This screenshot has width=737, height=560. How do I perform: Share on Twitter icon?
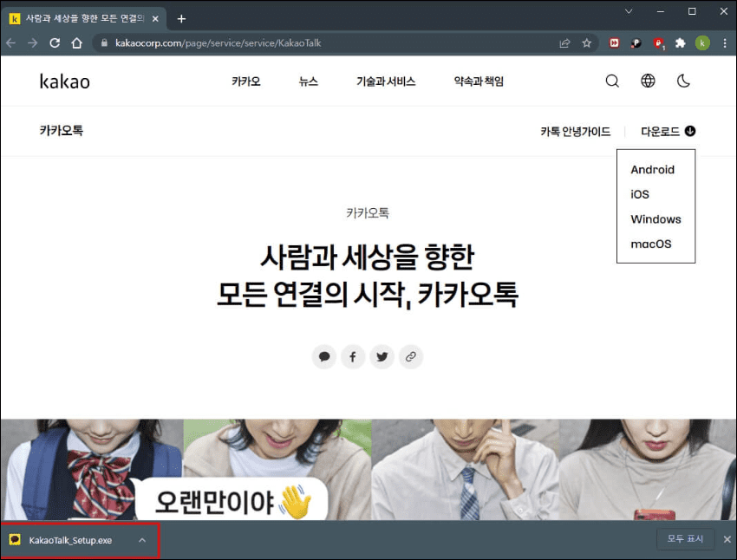382,357
